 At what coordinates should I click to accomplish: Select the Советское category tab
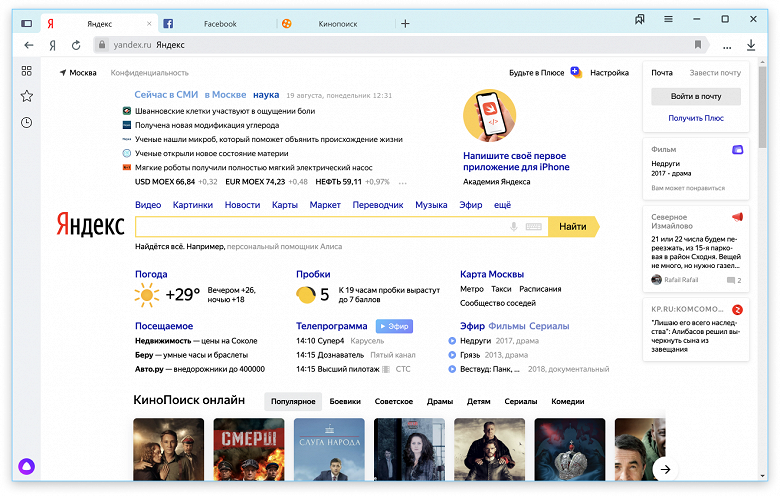[393, 401]
